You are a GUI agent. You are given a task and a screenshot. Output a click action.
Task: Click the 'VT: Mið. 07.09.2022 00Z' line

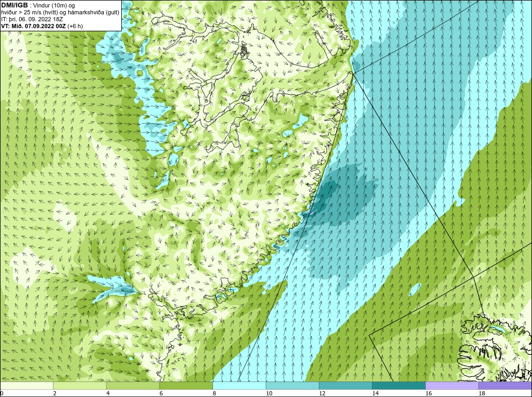34,26
